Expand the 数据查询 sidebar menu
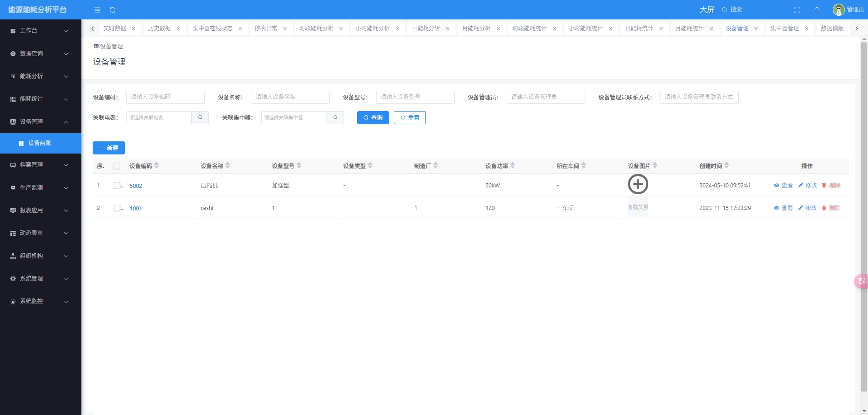Image resolution: width=868 pixels, height=415 pixels. [41, 54]
